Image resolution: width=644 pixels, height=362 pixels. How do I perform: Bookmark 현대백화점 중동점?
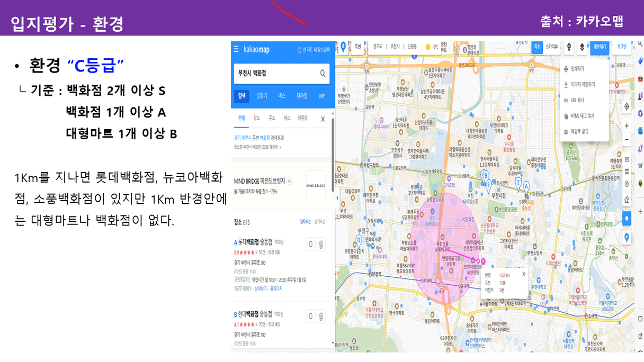tap(310, 316)
